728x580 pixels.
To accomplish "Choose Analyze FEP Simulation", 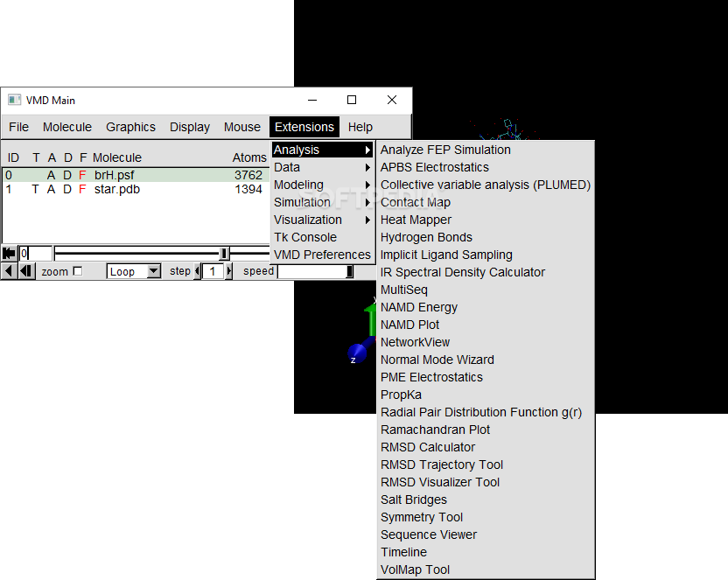I will 485,150.
